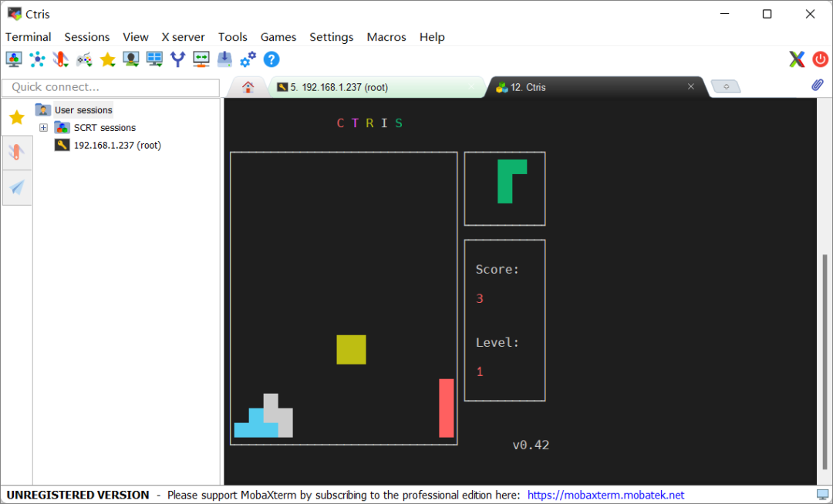Click the paperclip icon beside the tabs

click(x=817, y=86)
